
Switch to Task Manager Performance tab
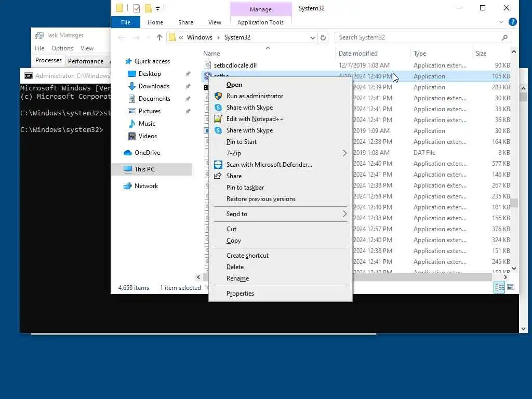point(86,61)
